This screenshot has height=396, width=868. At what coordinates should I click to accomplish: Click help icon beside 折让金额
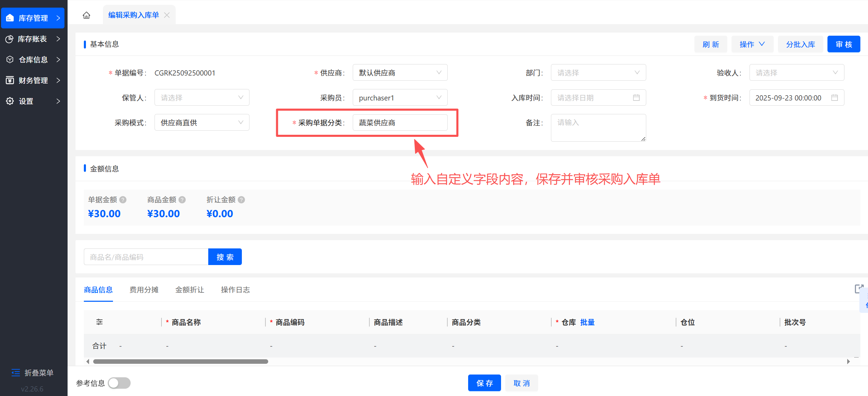coord(242,200)
